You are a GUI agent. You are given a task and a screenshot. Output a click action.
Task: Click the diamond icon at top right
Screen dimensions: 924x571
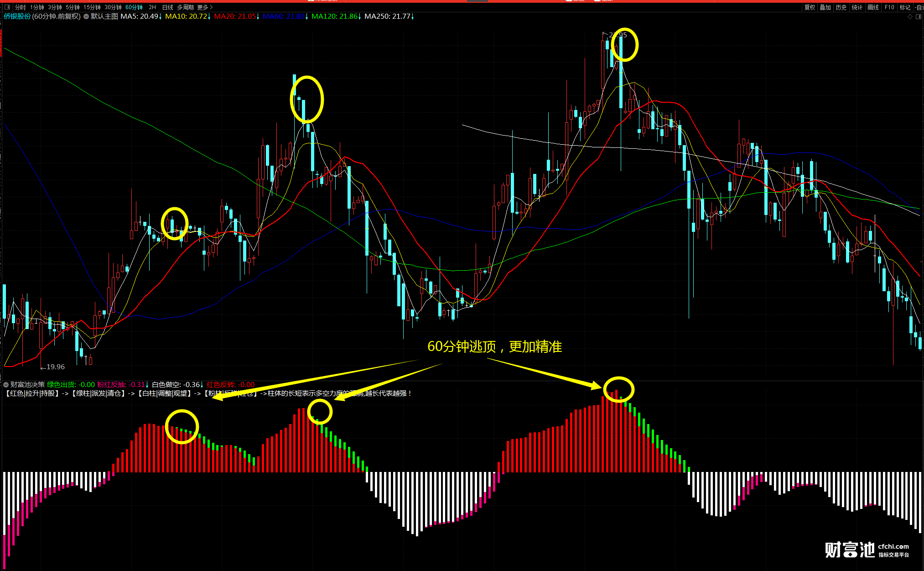pos(910,16)
